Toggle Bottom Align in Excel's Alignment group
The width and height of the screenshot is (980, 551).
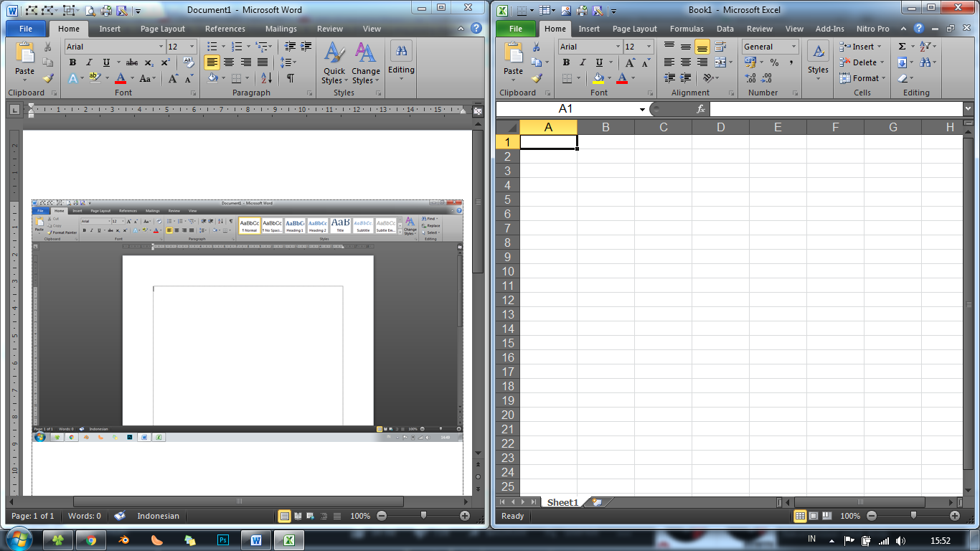(702, 47)
